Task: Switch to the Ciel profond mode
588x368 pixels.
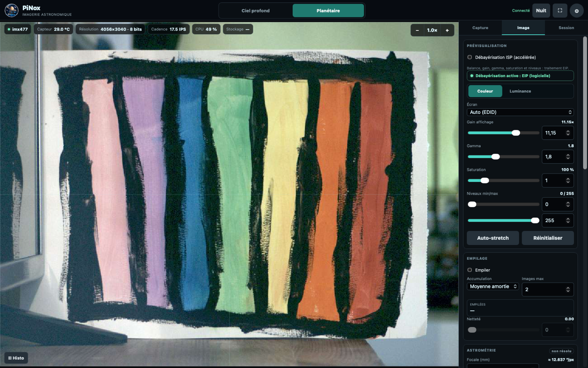Action: point(255,10)
